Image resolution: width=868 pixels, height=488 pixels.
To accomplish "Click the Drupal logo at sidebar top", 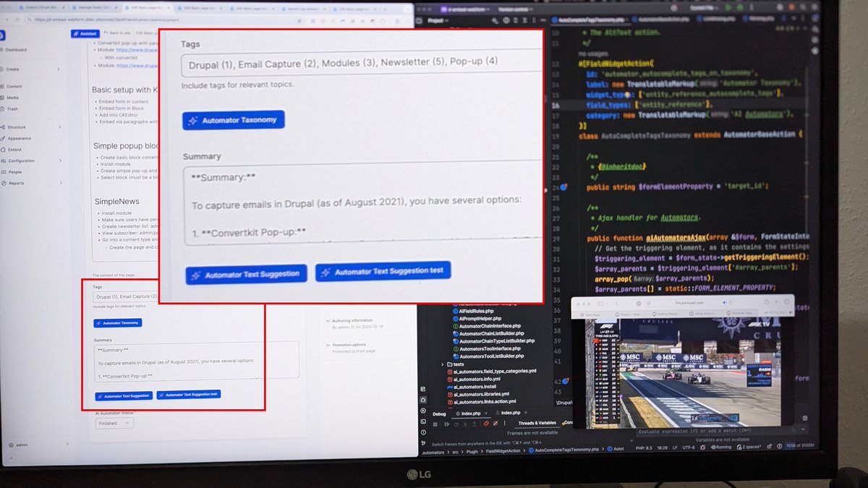I will tap(4, 34).
